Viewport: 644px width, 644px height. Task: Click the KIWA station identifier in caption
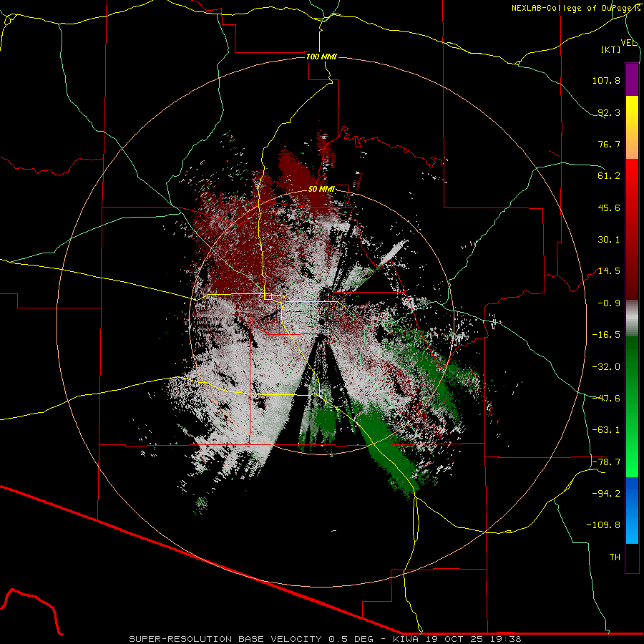406,639
